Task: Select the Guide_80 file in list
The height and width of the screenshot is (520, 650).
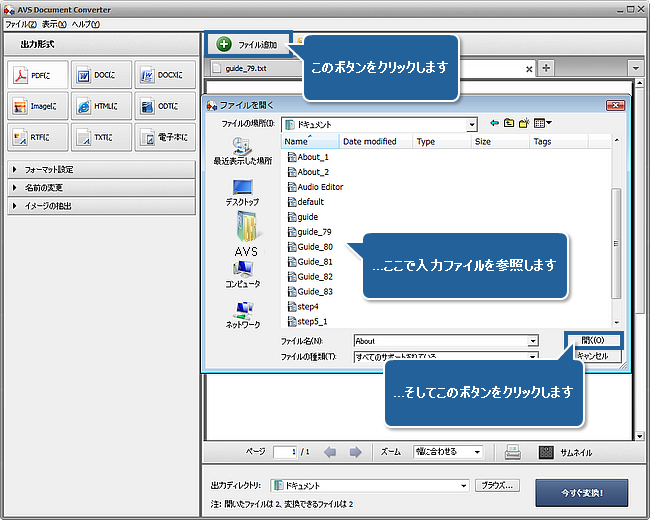Action: pos(314,246)
